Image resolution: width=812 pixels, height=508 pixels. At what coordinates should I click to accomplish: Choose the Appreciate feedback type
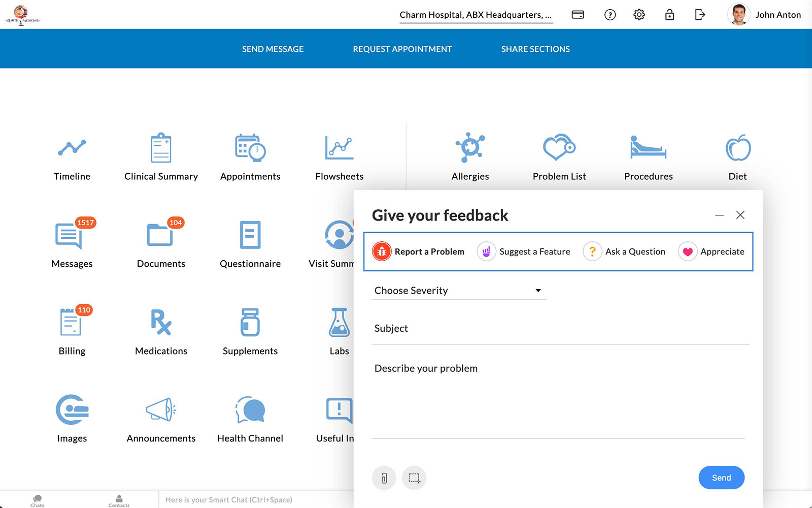712,251
